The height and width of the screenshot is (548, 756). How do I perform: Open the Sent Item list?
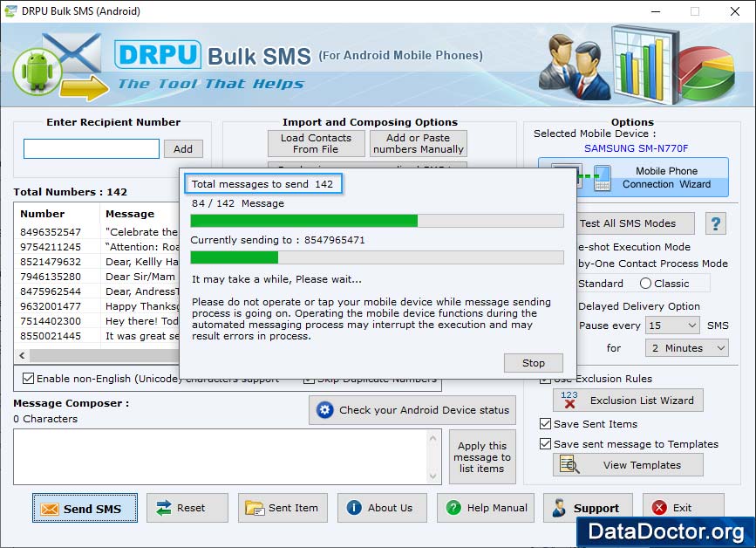[283, 508]
